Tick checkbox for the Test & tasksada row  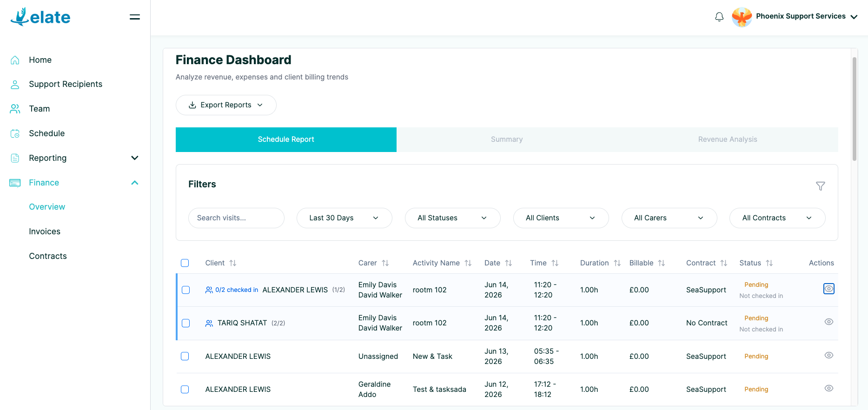click(x=185, y=390)
